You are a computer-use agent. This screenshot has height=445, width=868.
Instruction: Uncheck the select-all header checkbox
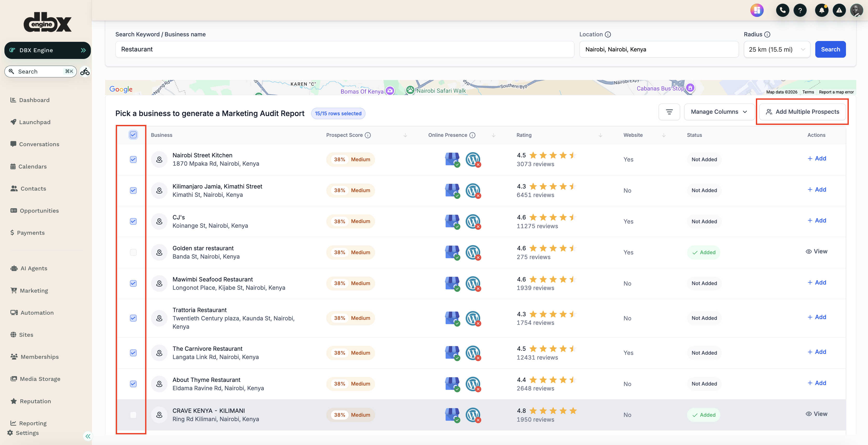(x=133, y=135)
